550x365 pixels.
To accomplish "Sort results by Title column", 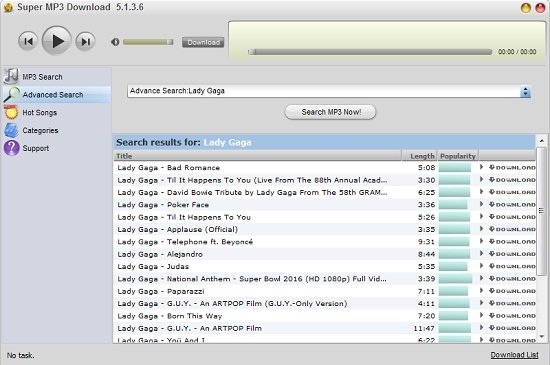I will (x=257, y=156).
